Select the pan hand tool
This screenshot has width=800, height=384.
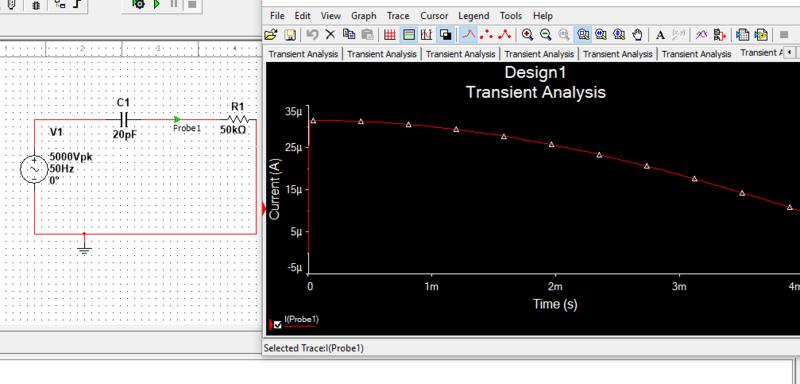click(x=637, y=35)
